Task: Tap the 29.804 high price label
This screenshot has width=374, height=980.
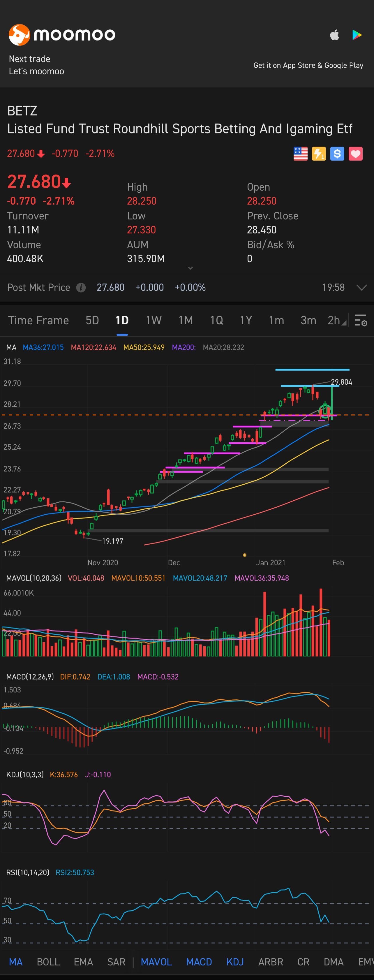Action: 341,382
